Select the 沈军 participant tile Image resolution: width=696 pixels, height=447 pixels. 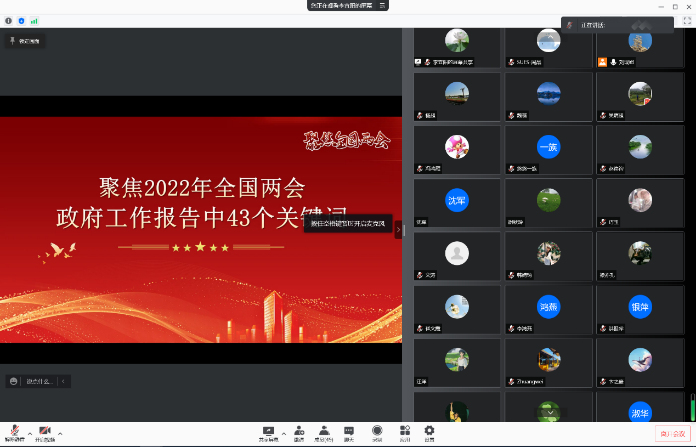point(457,201)
